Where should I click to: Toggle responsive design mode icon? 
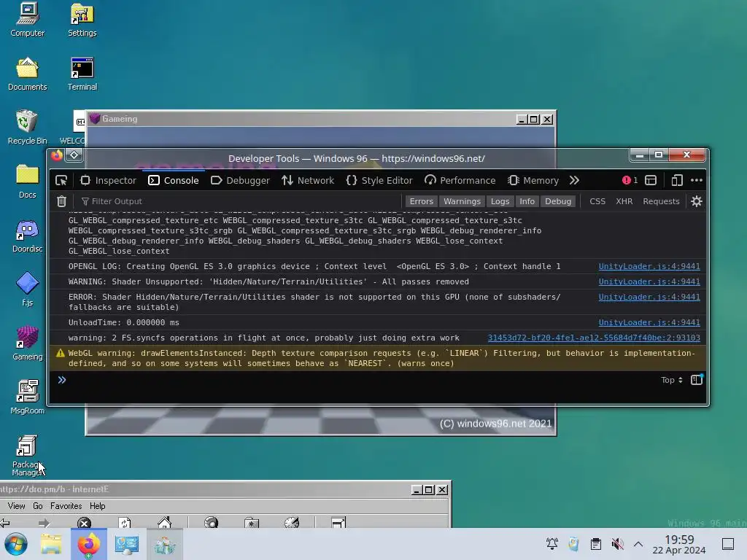tap(677, 180)
